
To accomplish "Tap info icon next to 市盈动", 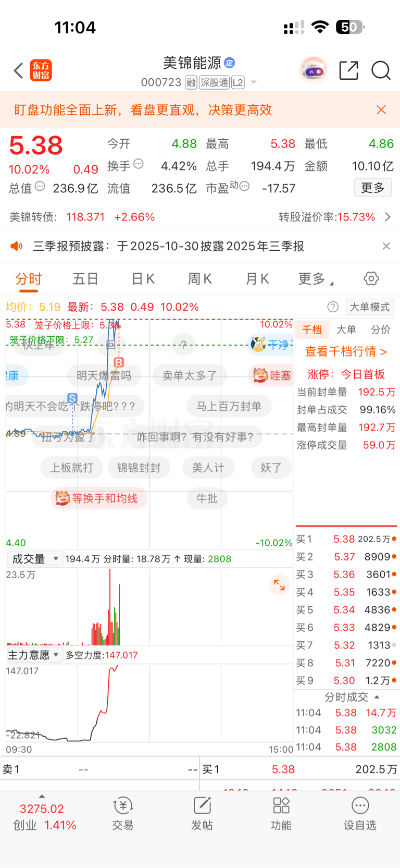I will 244,186.
